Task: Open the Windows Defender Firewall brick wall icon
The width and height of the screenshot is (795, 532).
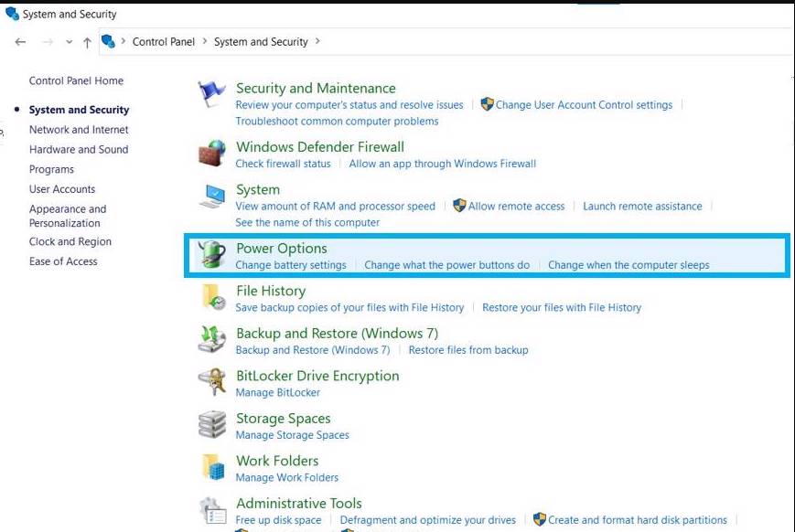Action: pos(212,153)
